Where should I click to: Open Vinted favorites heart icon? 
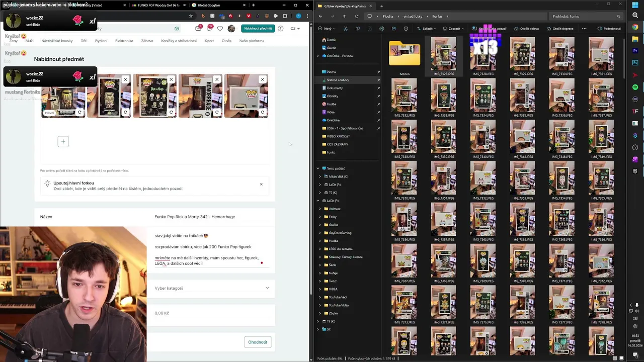tap(220, 29)
